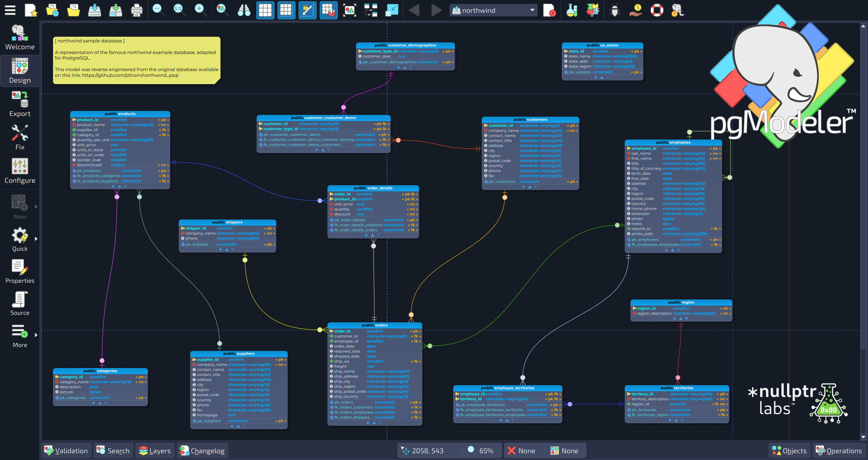Click the 65% zoom indicator
The height and width of the screenshot is (460, 868).
click(486, 451)
